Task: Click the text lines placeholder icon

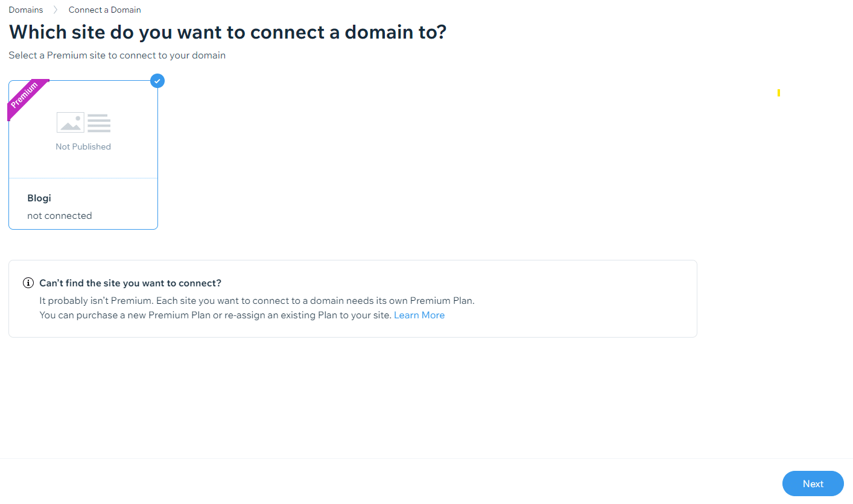Action: [99, 123]
